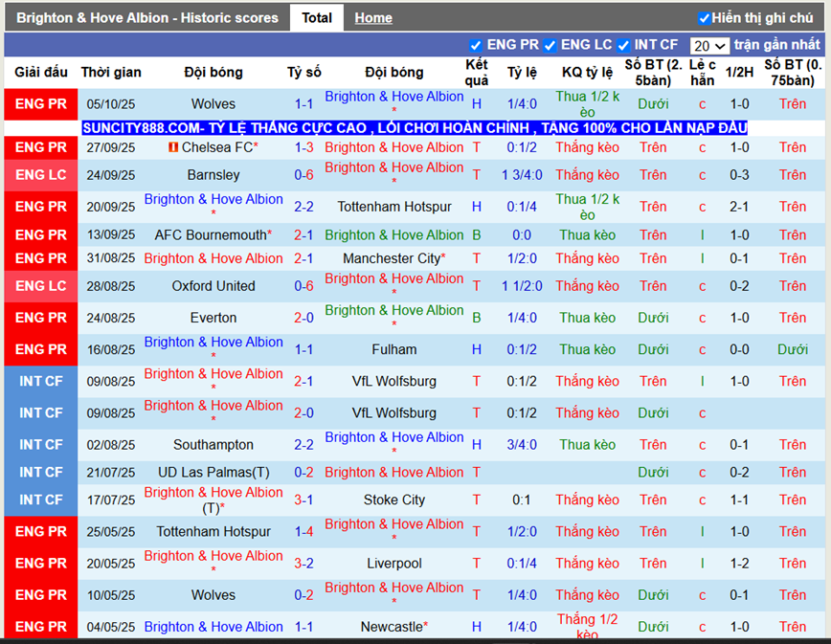Click the SUNCITY888.COM promotional banner
831x644 pixels.
click(x=415, y=127)
